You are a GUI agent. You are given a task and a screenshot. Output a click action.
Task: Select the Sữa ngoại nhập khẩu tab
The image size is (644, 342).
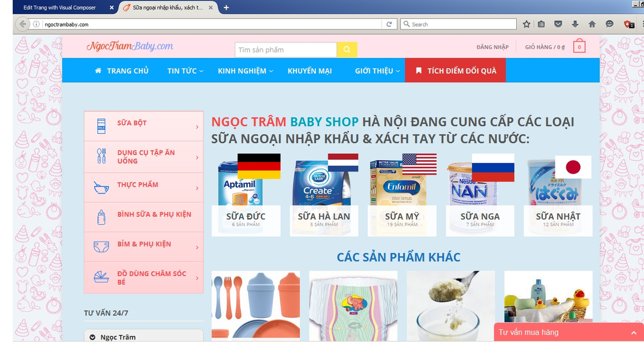pyautogui.click(x=169, y=8)
